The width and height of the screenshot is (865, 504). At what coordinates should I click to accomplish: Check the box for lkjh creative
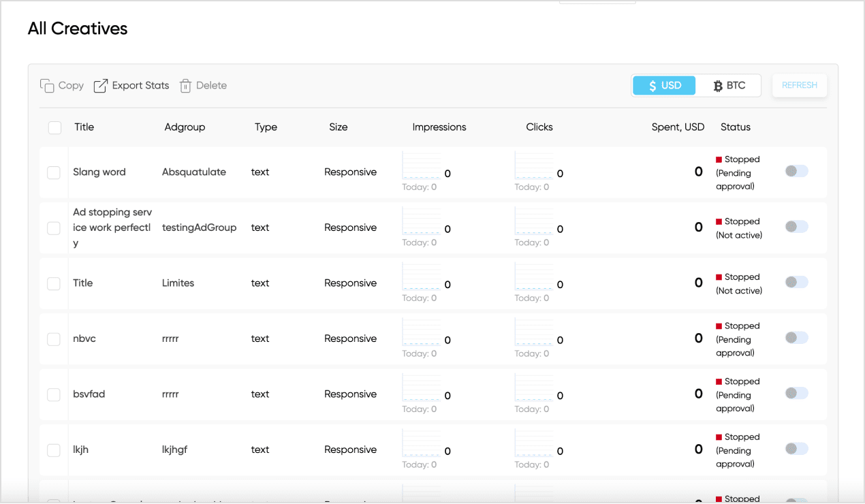click(54, 450)
